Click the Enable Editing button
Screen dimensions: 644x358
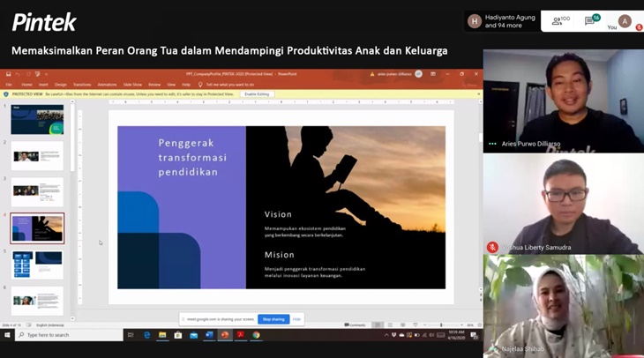pyautogui.click(x=257, y=94)
